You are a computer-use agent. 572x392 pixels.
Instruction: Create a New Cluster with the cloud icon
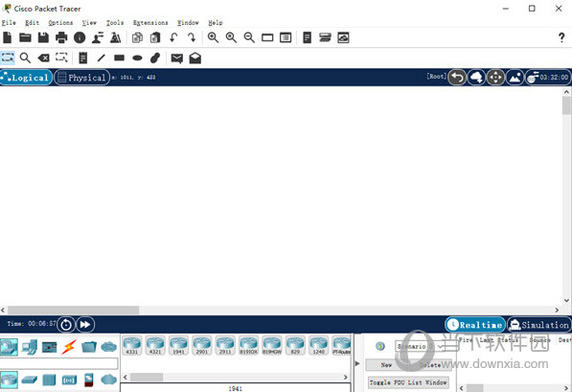(x=476, y=78)
